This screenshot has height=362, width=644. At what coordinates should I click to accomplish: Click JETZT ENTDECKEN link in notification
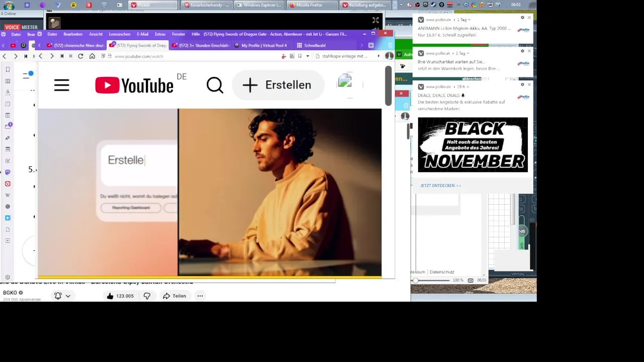tap(441, 186)
